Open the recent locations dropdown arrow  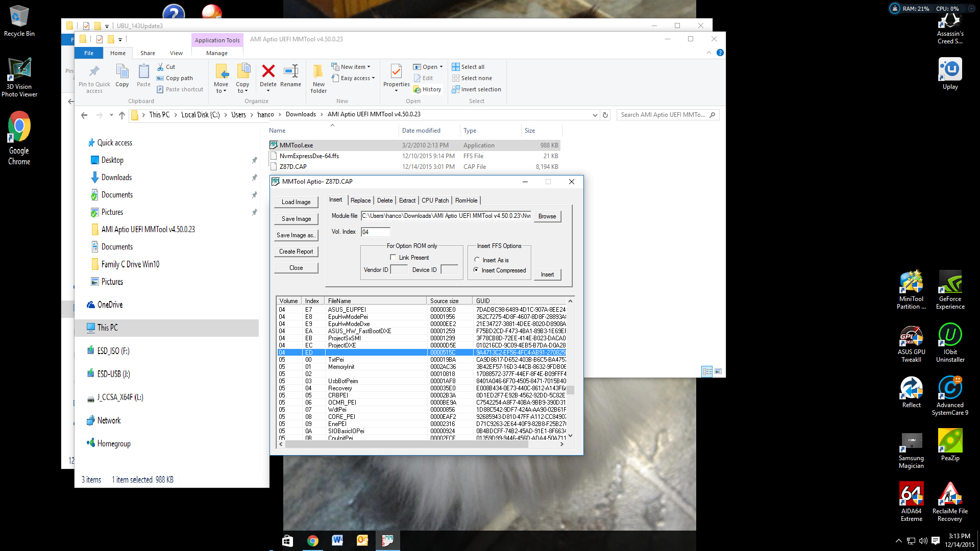pyautogui.click(x=111, y=115)
